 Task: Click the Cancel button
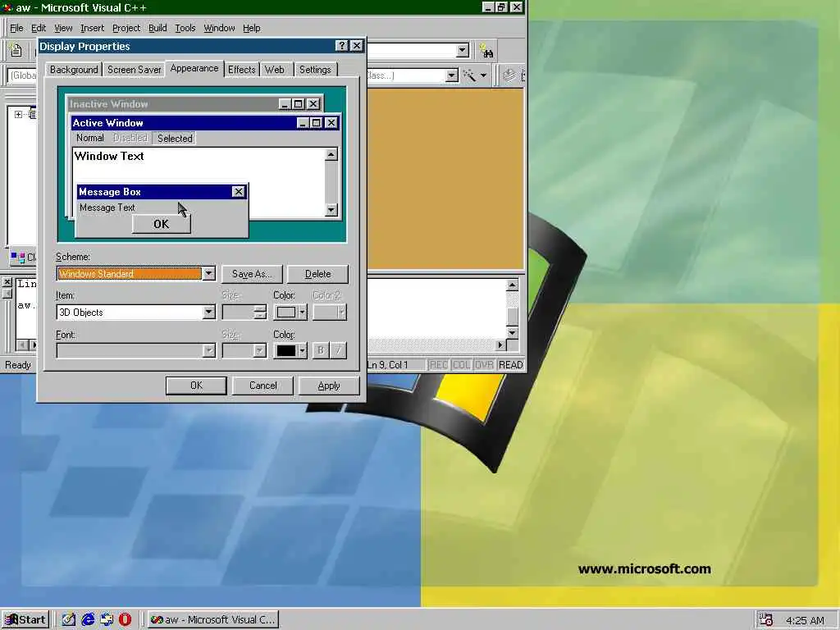pos(262,386)
